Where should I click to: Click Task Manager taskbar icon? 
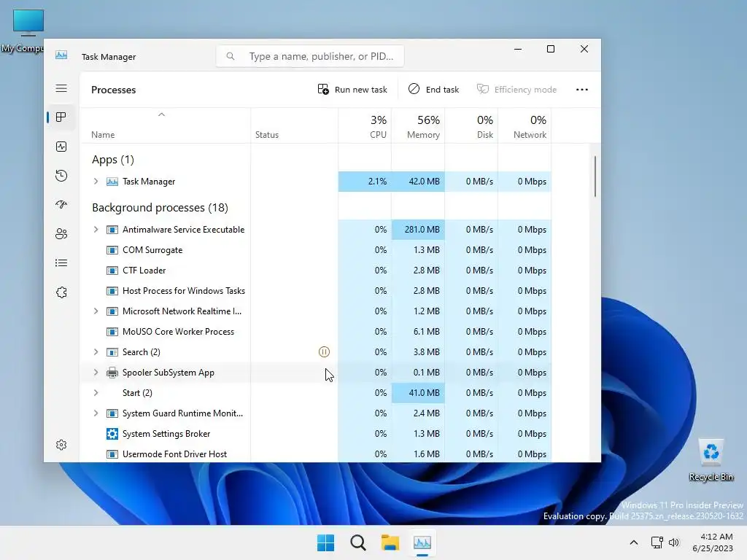[x=422, y=542]
